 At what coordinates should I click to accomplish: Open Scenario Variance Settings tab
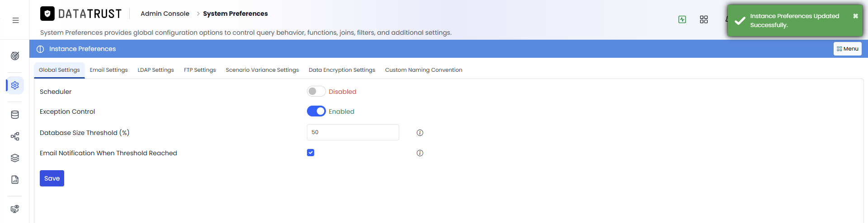point(262,70)
